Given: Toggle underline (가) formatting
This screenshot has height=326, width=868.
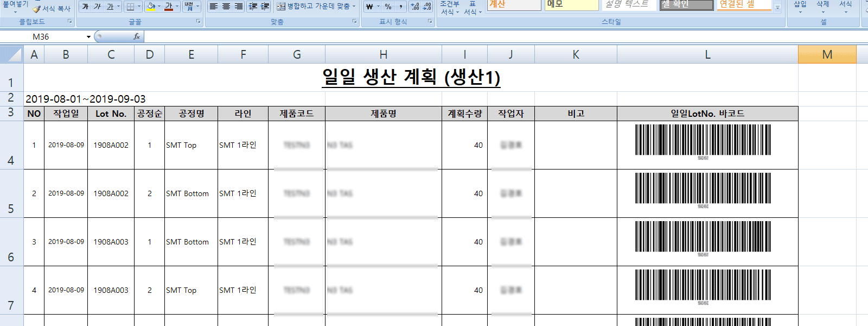Looking at the screenshot, I should pos(110,7).
